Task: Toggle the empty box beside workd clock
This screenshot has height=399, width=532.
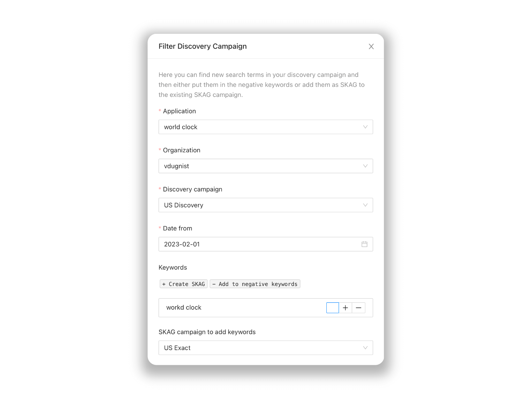Action: (332, 308)
